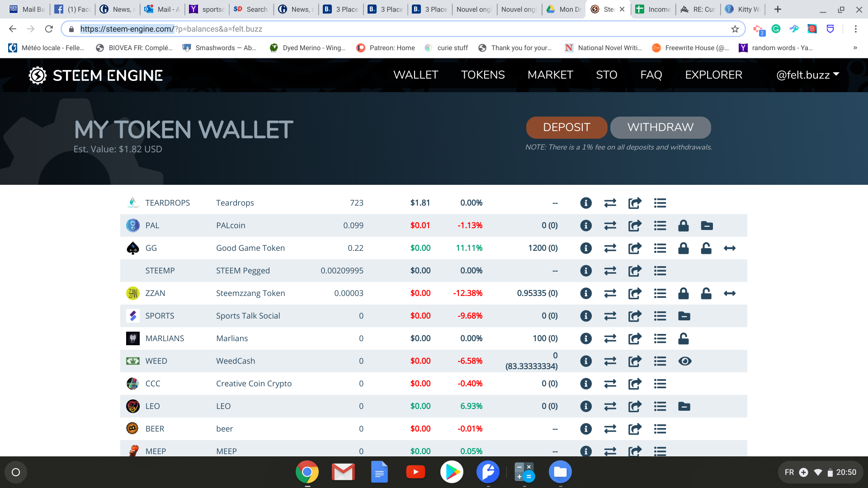Click stake lock icon in ZZAN row

tap(684, 293)
